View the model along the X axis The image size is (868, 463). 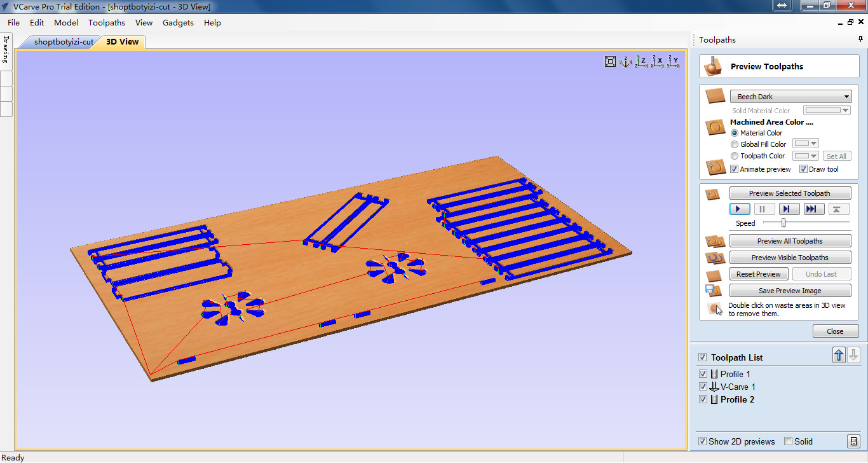click(x=658, y=61)
